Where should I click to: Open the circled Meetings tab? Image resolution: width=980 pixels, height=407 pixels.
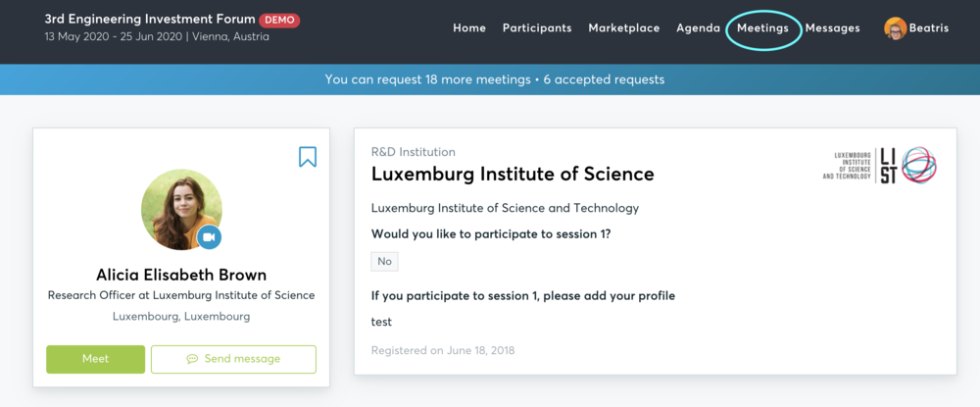[762, 28]
